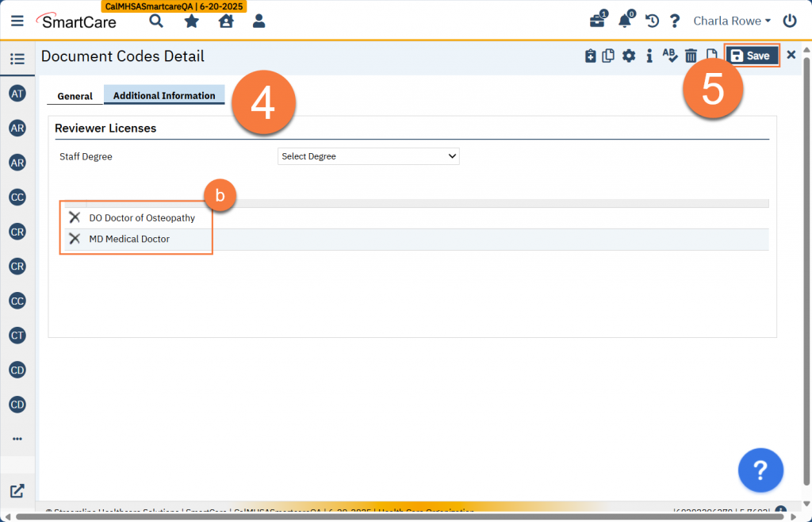Open the Charla Rowe user menu

732,21
